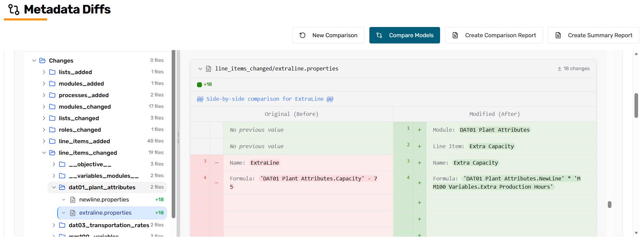This screenshot has height=239, width=644.
Task: Click the 'Modified (After)' column header
Action: click(495, 114)
